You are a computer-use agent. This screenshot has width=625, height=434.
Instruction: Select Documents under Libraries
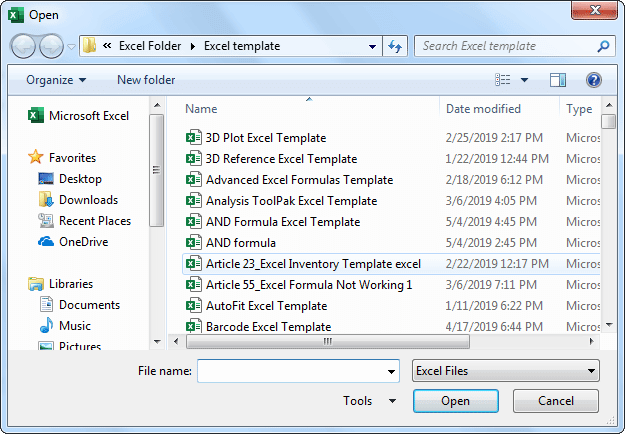coord(80,305)
